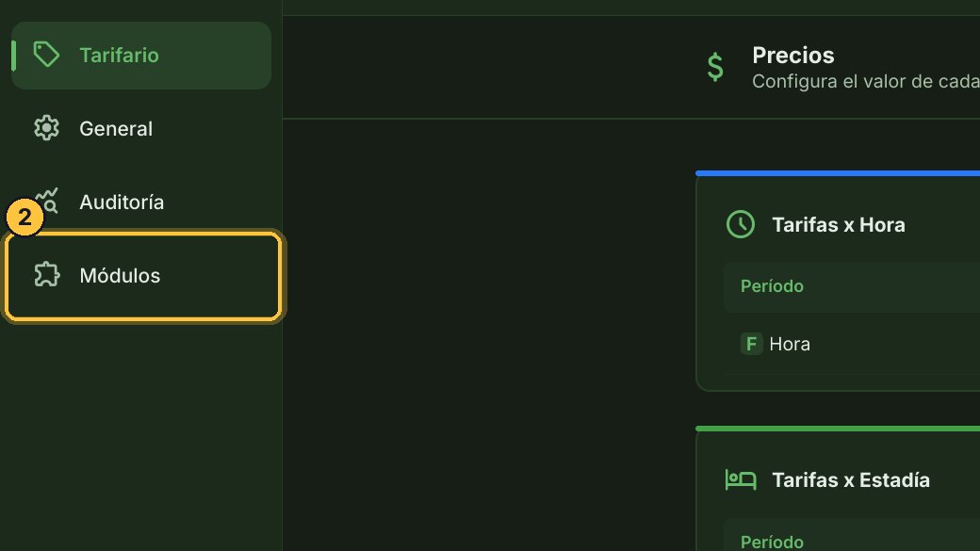Click the Auditoría chart search icon
980x551 pixels.
(x=47, y=201)
